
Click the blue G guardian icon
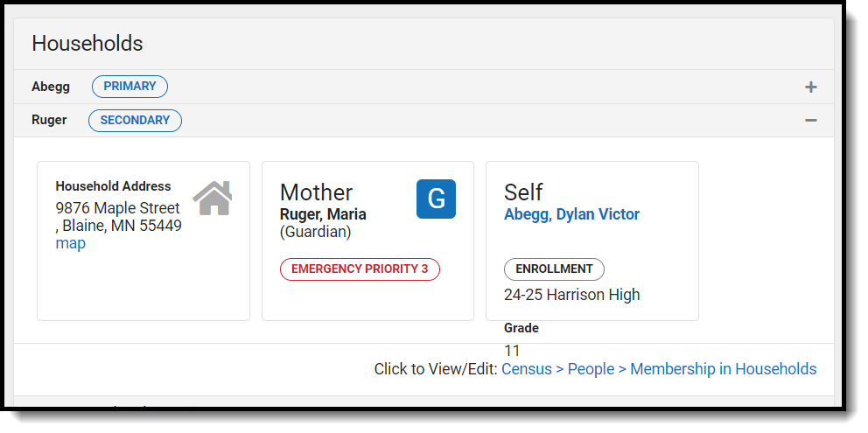(x=436, y=199)
